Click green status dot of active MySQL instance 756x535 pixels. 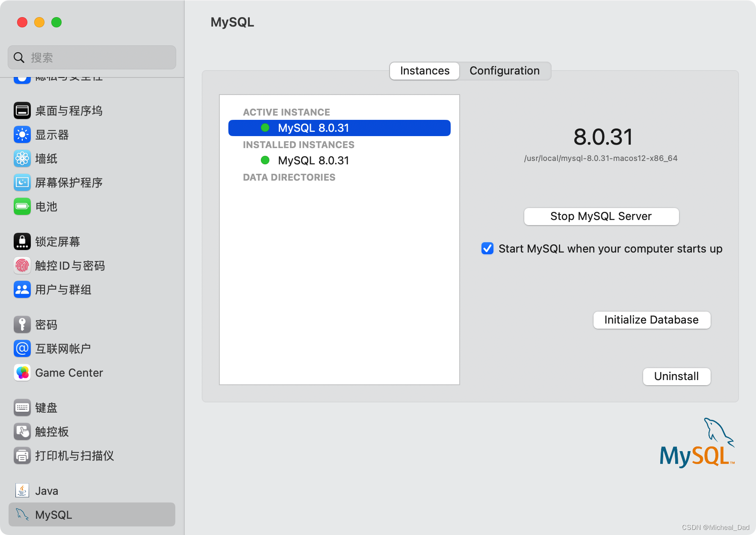(265, 128)
